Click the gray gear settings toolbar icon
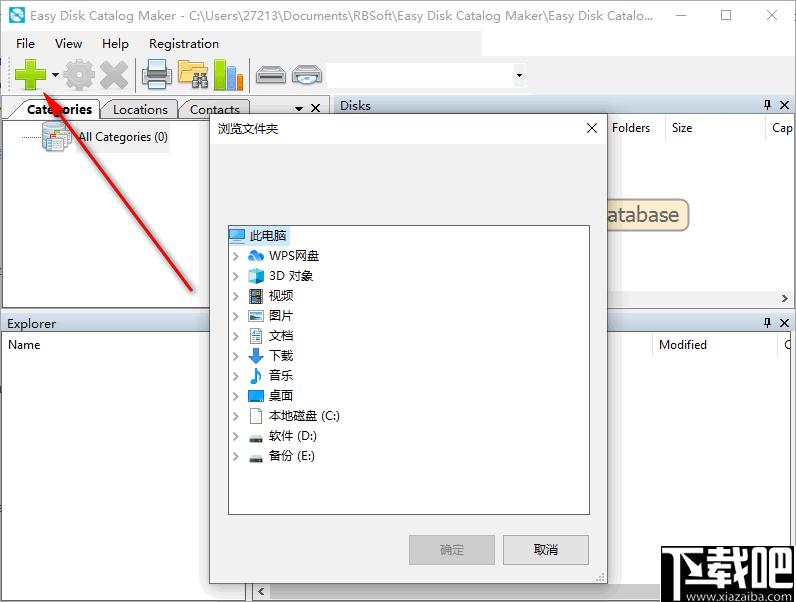796x602 pixels. [79, 75]
